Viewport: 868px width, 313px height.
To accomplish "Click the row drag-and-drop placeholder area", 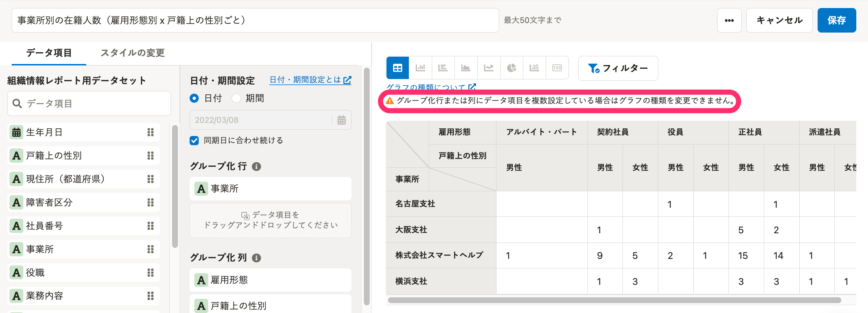I will [x=270, y=220].
